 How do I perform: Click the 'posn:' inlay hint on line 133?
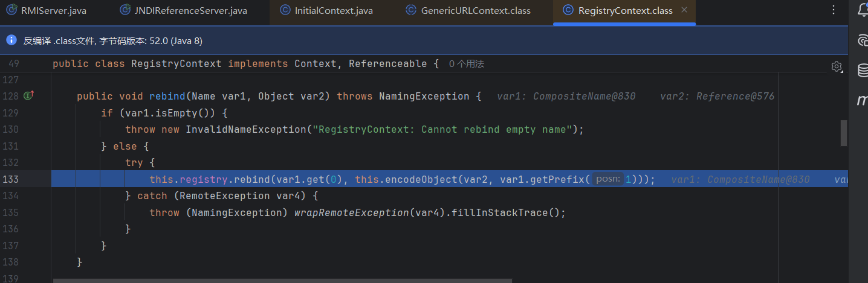(x=607, y=179)
